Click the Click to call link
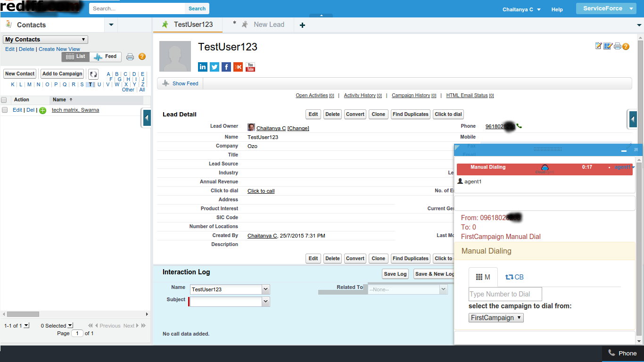Image resolution: width=644 pixels, height=362 pixels. (x=260, y=190)
